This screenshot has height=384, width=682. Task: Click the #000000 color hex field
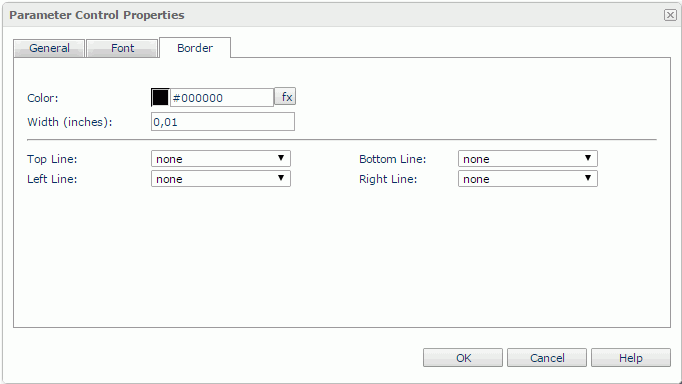[222, 97]
